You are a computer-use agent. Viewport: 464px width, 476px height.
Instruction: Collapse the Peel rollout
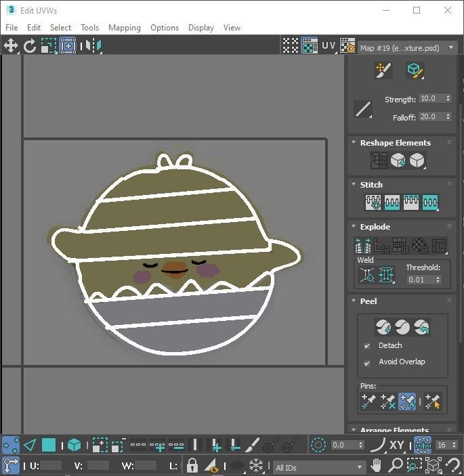tap(354, 301)
